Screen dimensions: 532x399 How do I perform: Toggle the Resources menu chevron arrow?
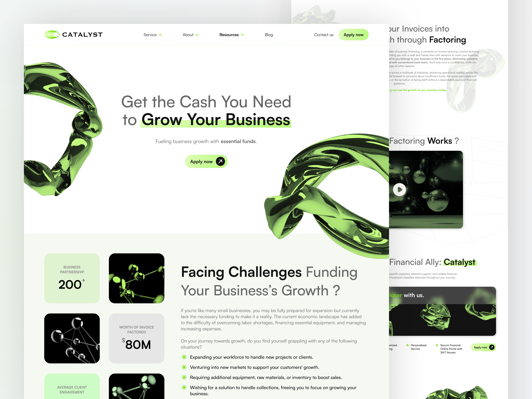pyautogui.click(x=243, y=35)
